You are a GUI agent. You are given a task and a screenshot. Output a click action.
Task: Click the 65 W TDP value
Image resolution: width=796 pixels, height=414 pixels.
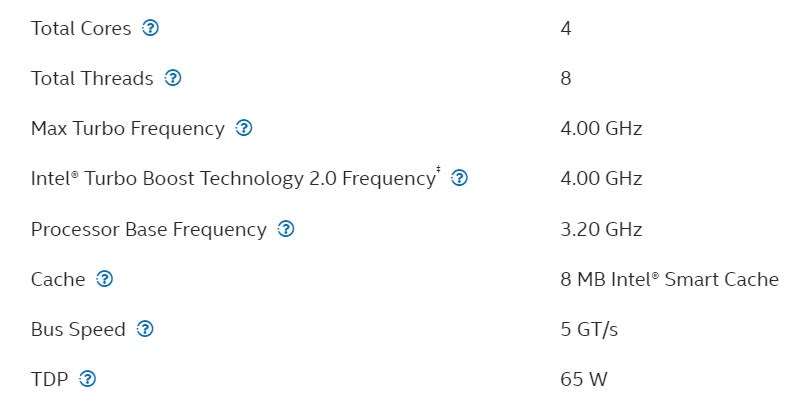[x=584, y=379]
